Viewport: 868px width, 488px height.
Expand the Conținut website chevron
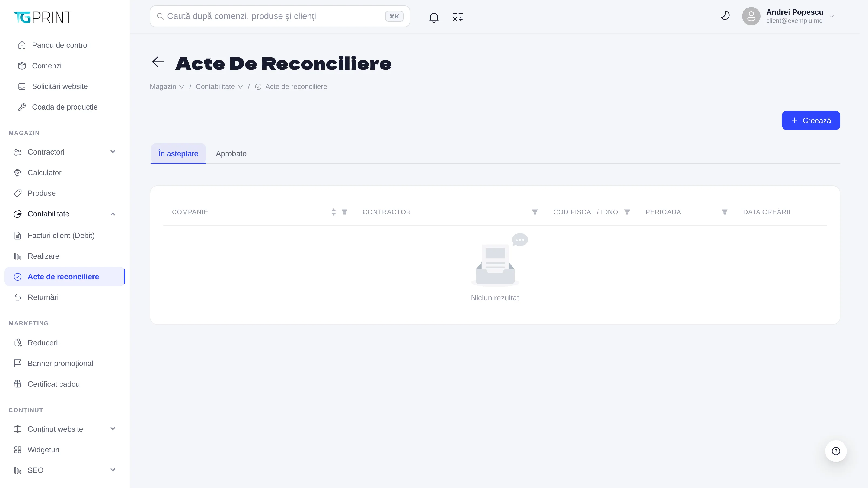[x=113, y=429]
